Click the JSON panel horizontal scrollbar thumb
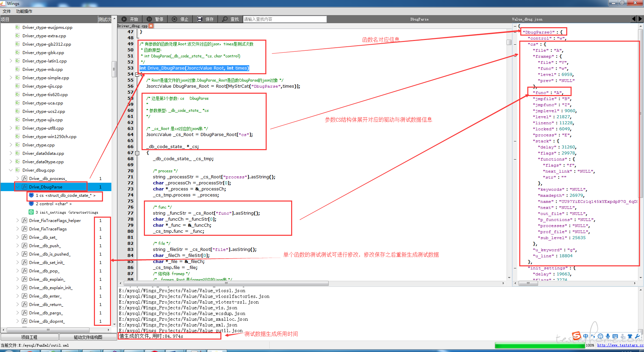This screenshot has width=644, height=352. (x=528, y=283)
